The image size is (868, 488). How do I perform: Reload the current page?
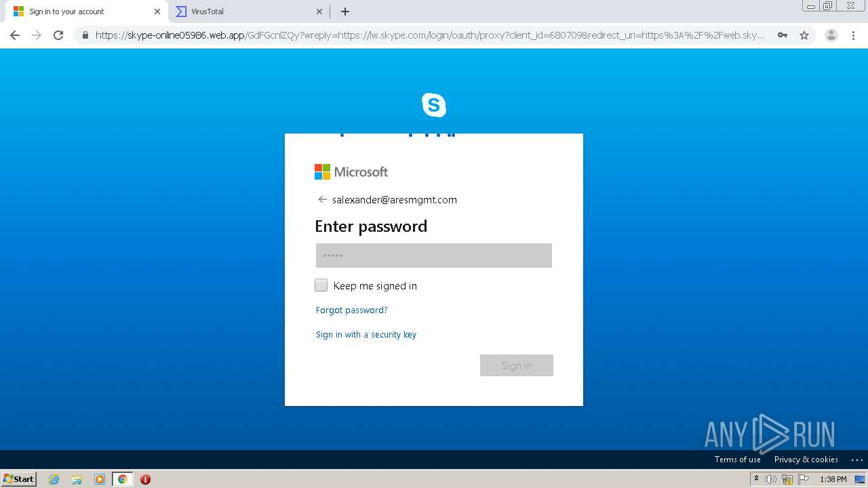(x=58, y=35)
